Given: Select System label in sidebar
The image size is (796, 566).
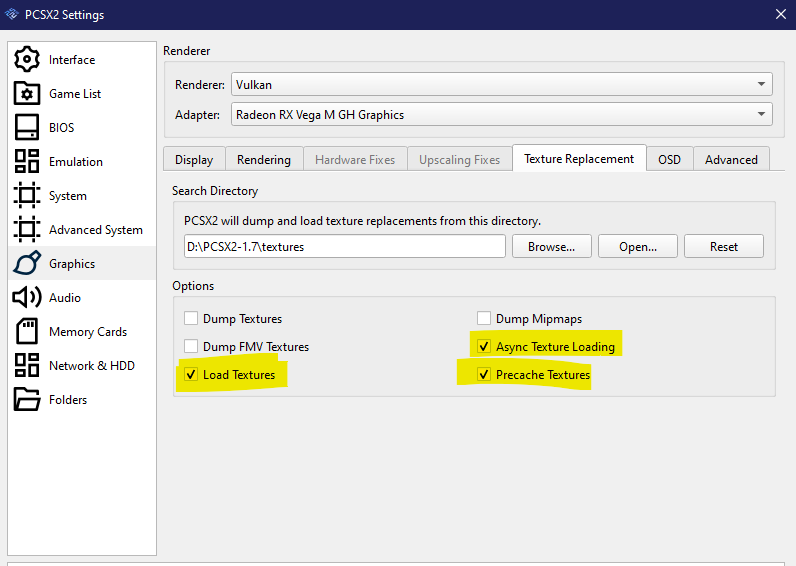Looking at the screenshot, I should pyautogui.click(x=68, y=196).
